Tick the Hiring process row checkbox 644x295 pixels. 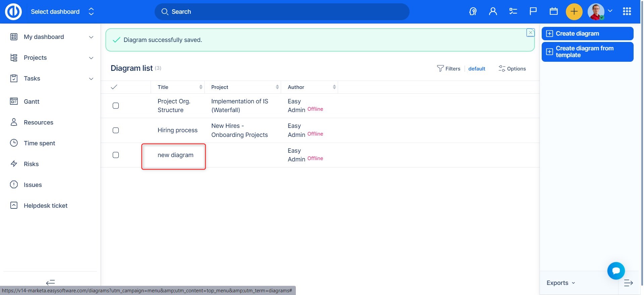116,130
